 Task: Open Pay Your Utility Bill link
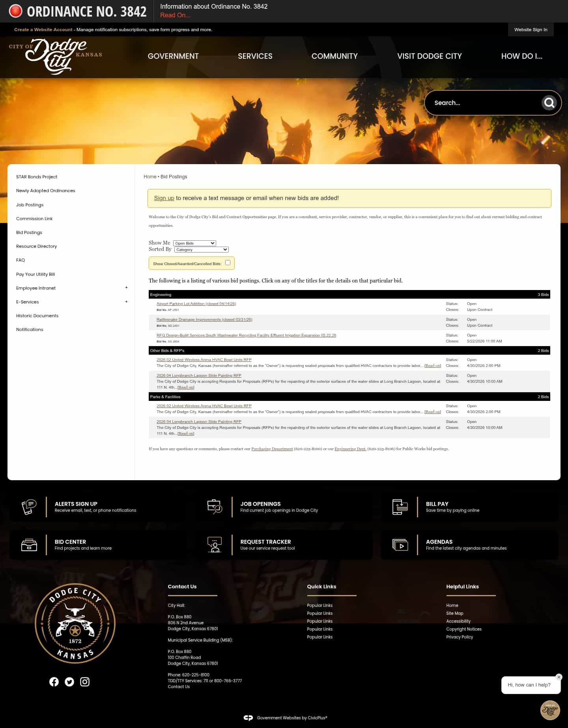coord(35,274)
